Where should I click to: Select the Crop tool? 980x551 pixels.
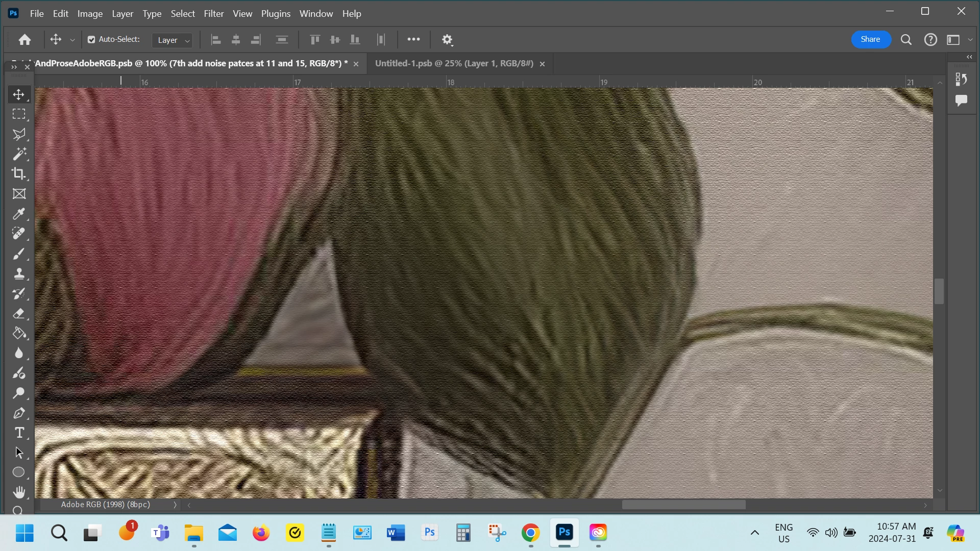pos(19,173)
